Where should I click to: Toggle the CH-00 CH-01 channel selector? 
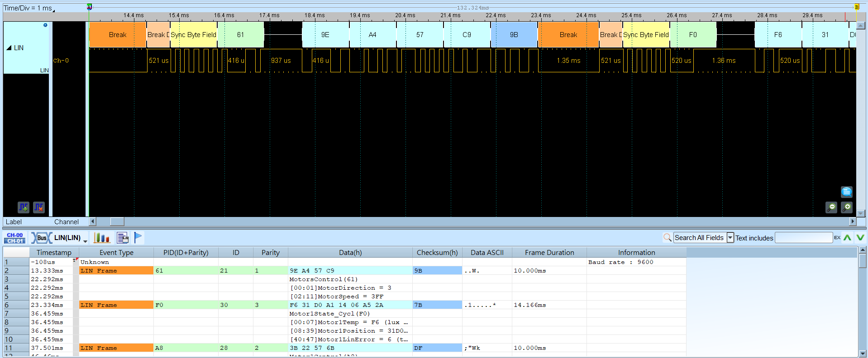tap(15, 238)
